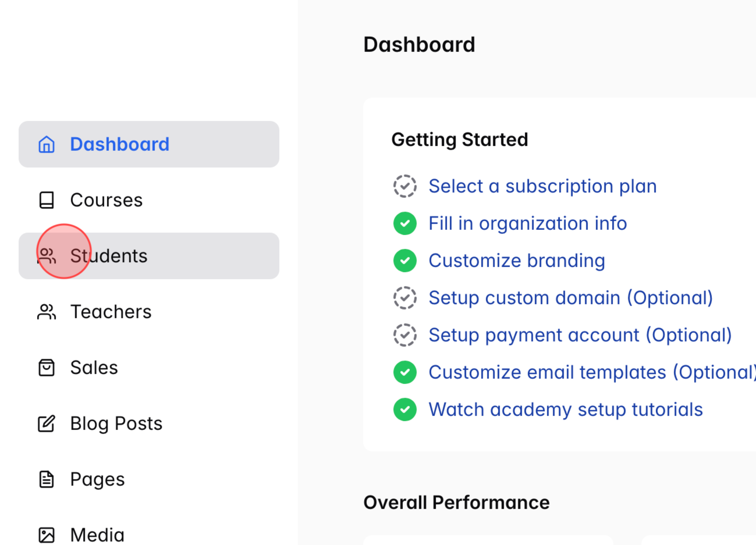Select the Dashboard home icon
756x545 pixels.
click(47, 145)
